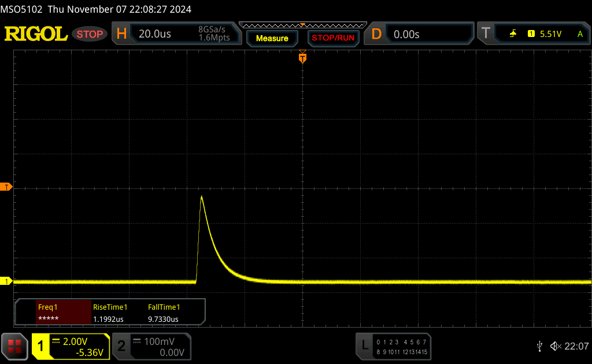Enable channel 2 with its number badge
The image size is (592, 364).
click(x=121, y=346)
